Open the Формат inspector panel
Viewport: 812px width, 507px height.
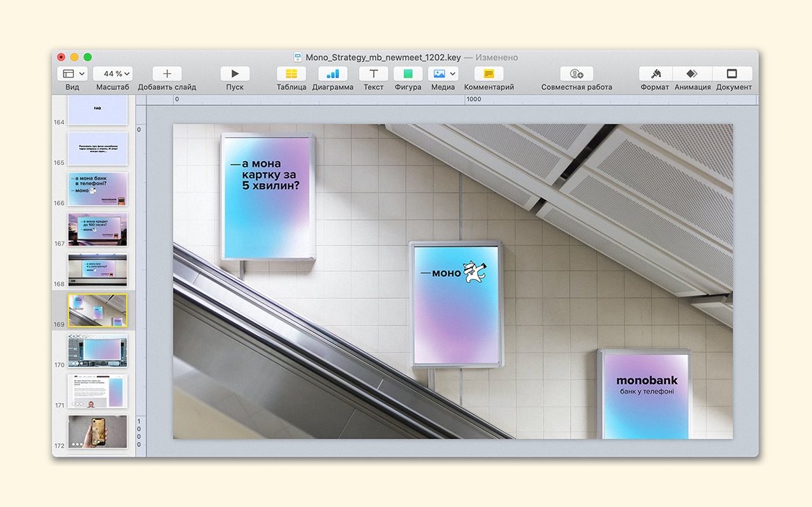click(x=656, y=73)
